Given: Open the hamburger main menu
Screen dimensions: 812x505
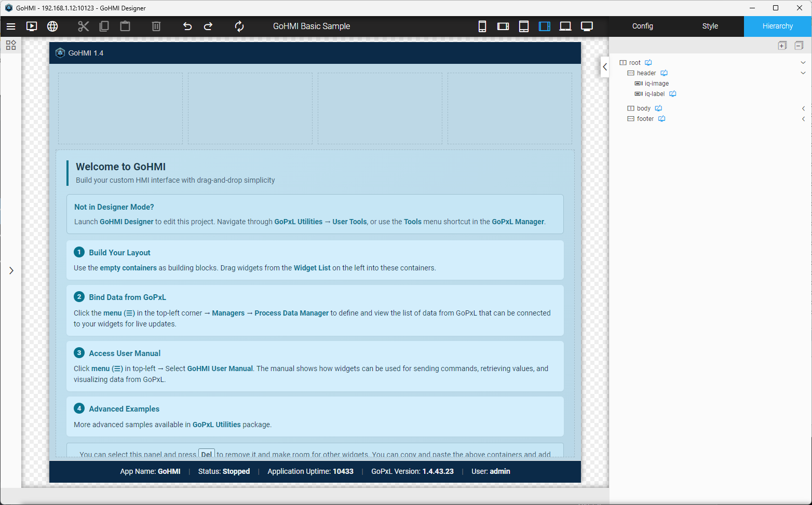Looking at the screenshot, I should pyautogui.click(x=11, y=26).
